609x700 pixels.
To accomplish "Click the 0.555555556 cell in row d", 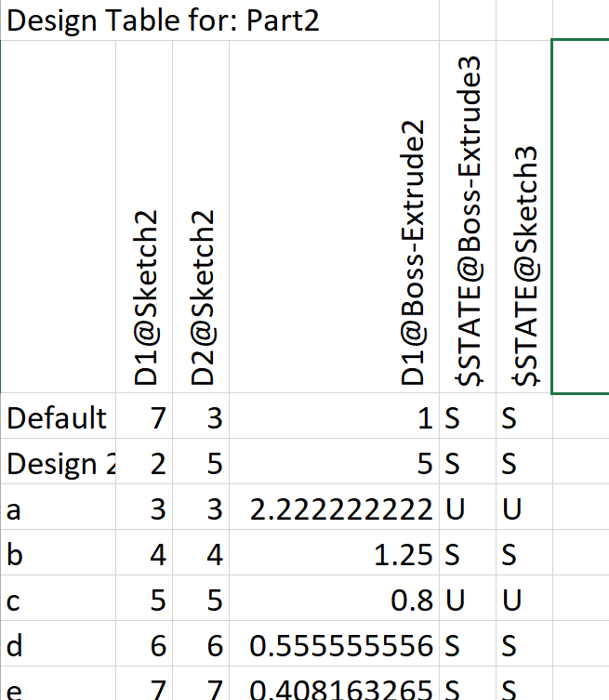I will pyautogui.click(x=335, y=643).
